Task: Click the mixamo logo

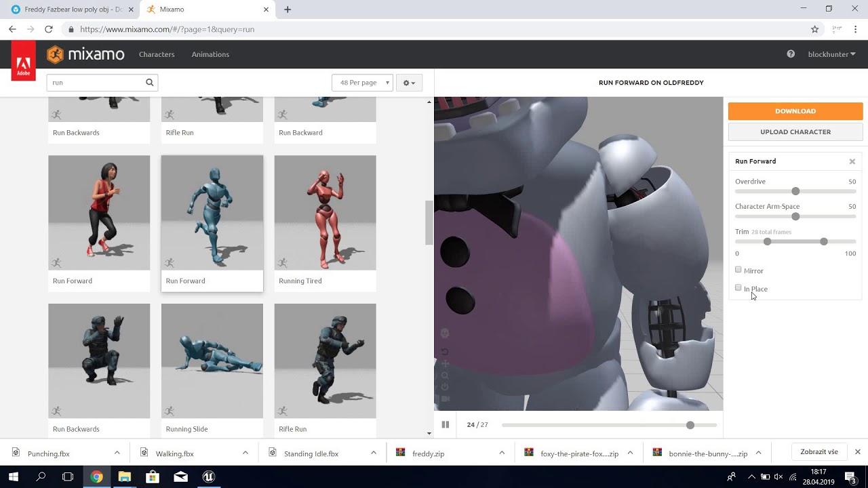Action: pos(85,54)
